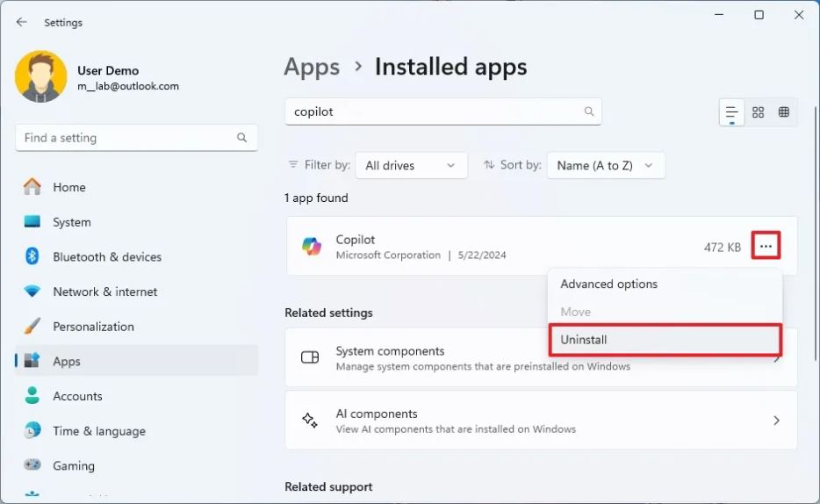Open System components settings
The image size is (820, 504).
coord(542,357)
